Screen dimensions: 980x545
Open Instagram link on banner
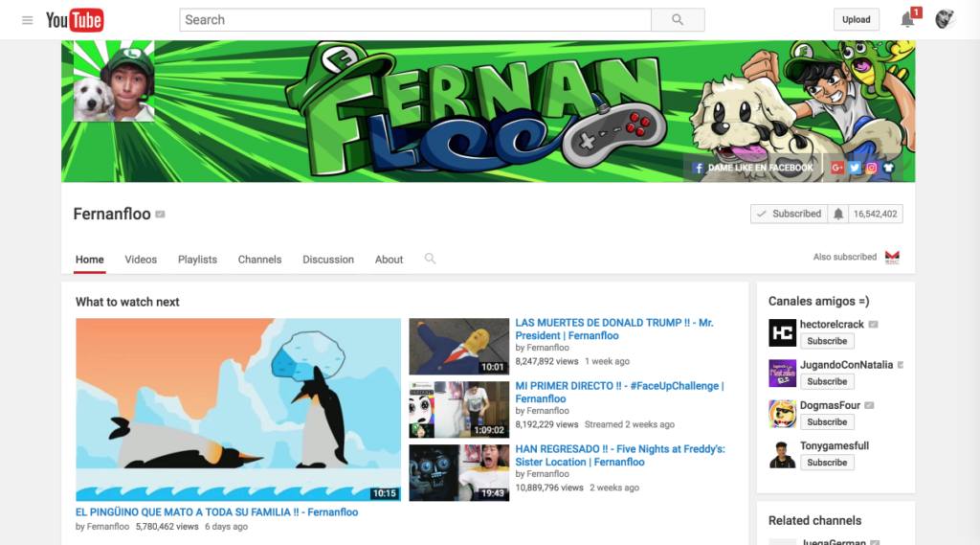(x=871, y=168)
